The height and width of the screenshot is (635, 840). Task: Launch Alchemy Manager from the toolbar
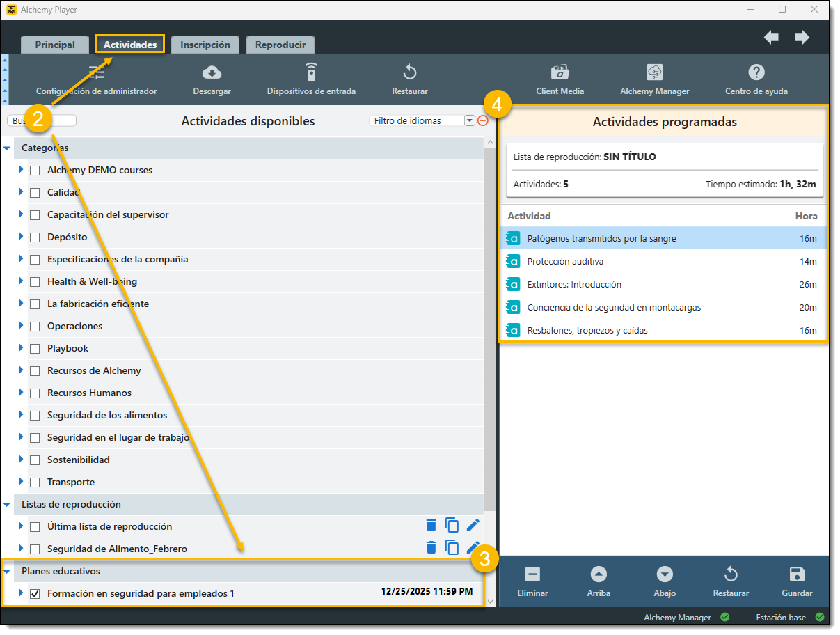pyautogui.click(x=654, y=72)
